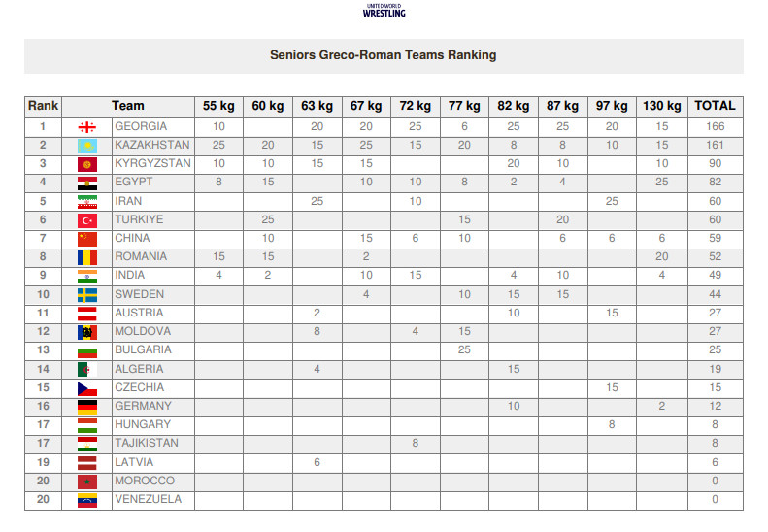Click the Germany flag icon

[87, 407]
